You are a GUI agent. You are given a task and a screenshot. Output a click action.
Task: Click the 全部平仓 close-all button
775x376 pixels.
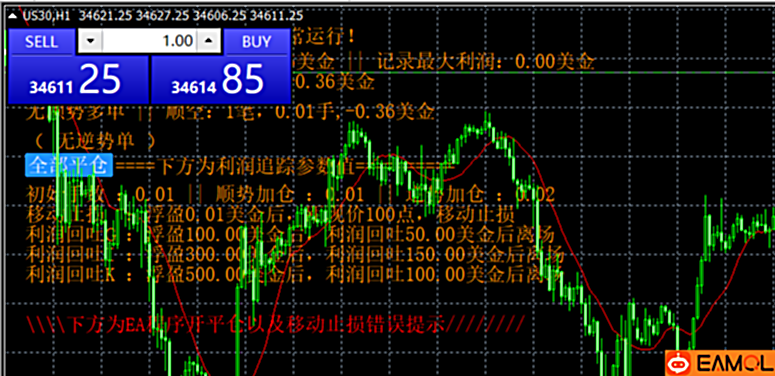(x=69, y=166)
